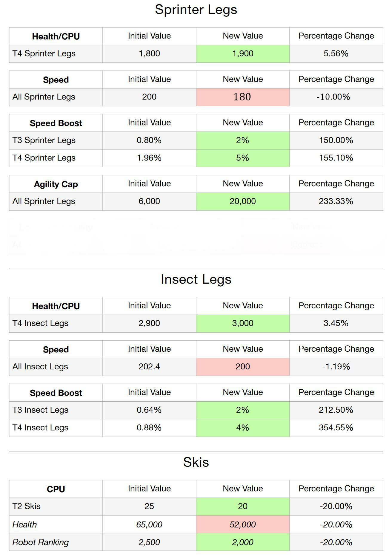This screenshot has height=560, width=392.
Task: Click the "Insect Legs" section heading
Action: (196, 279)
